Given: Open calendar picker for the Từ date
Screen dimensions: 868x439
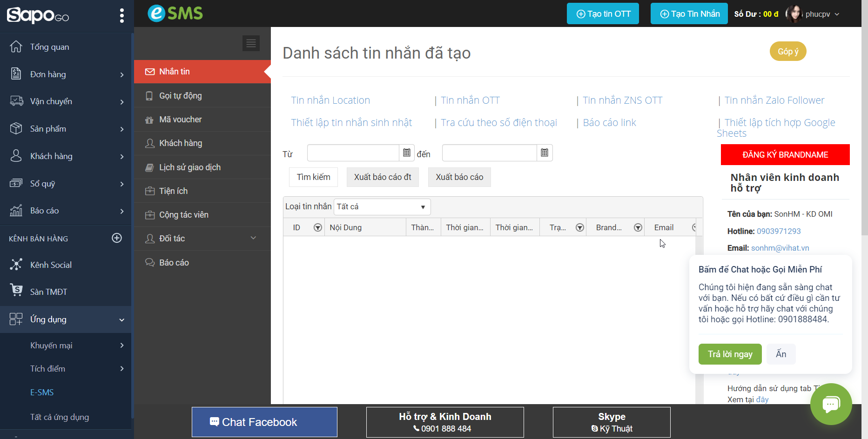Looking at the screenshot, I should click(406, 153).
